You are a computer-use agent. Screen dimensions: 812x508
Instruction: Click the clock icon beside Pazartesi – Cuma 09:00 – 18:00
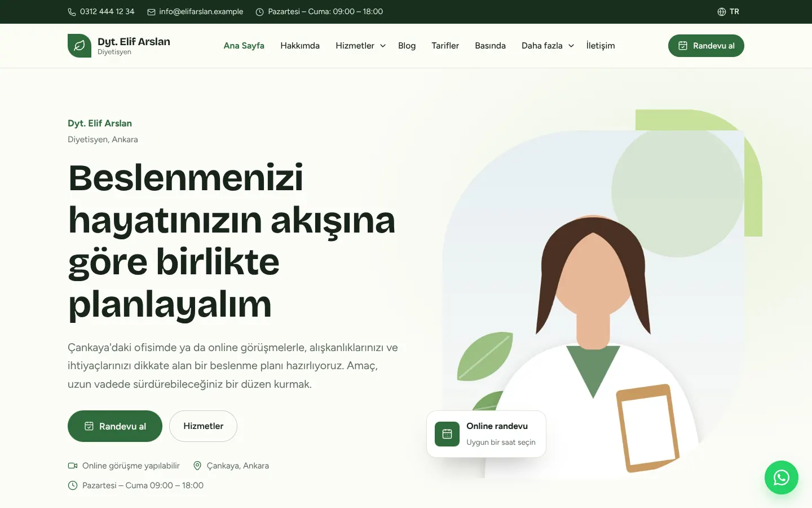tap(73, 485)
